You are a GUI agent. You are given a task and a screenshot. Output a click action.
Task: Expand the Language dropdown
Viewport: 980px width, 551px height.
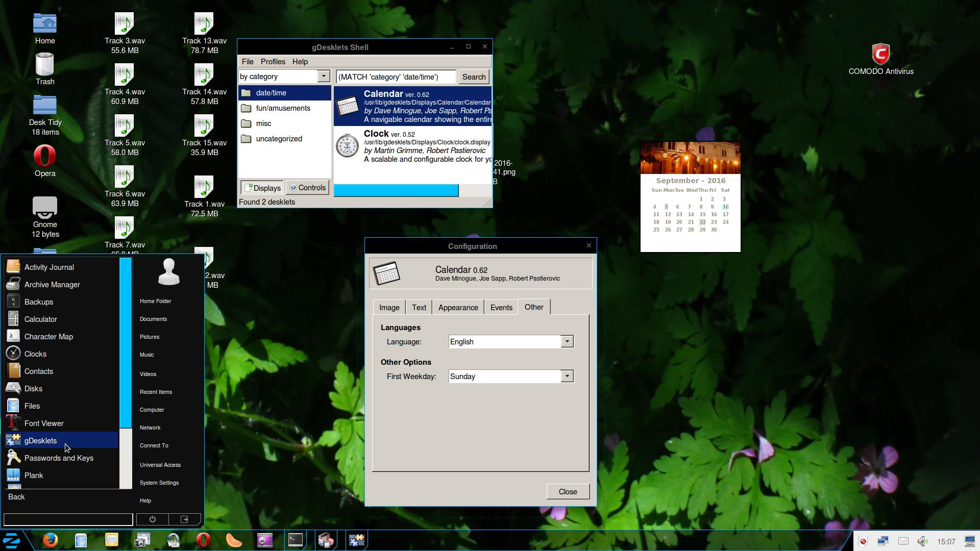(567, 342)
